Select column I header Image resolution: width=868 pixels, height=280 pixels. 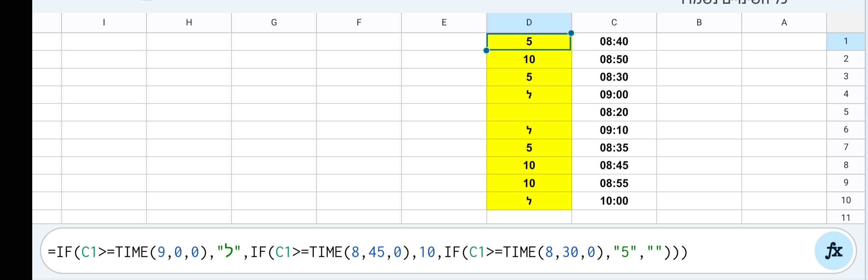pyautogui.click(x=104, y=23)
